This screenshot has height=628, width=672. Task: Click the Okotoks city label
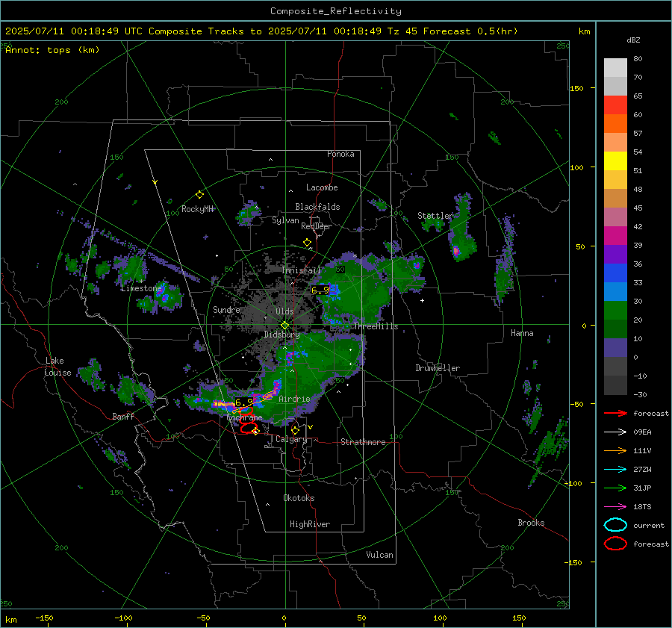point(299,498)
